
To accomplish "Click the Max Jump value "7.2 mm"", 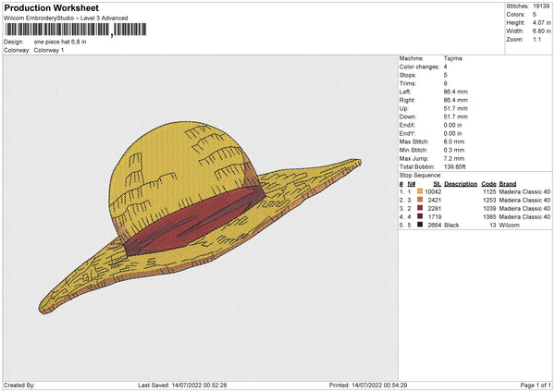I will 454,158.
